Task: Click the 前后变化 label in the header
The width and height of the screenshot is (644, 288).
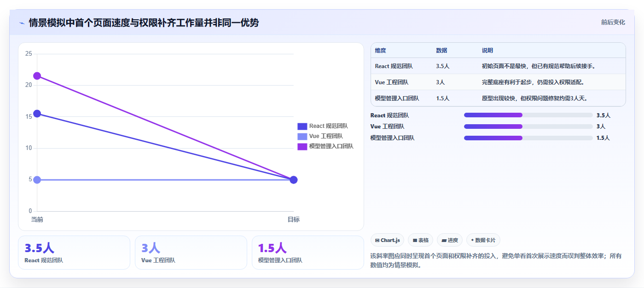Action: tap(613, 22)
